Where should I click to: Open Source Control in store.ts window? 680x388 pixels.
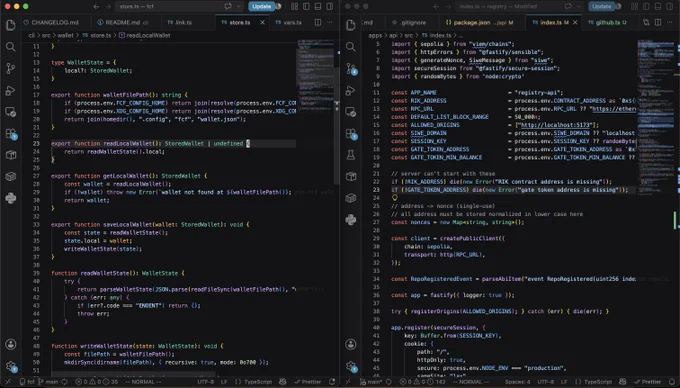(x=10, y=68)
